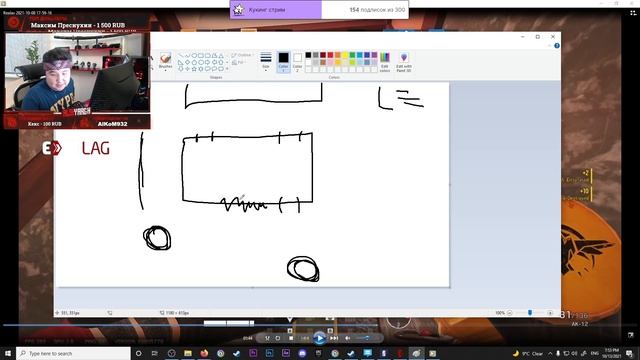
Task: Click Edit with Paint 3D
Action: 404,62
